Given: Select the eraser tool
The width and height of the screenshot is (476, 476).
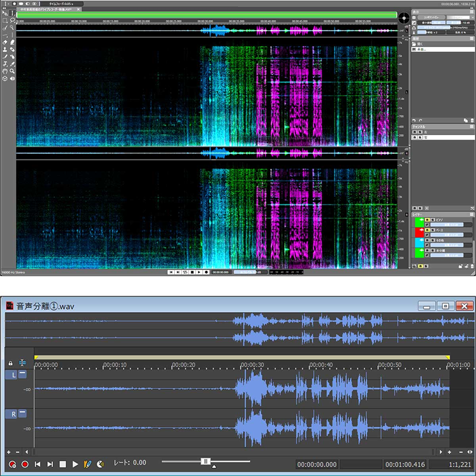Looking at the screenshot, I should (4, 42).
